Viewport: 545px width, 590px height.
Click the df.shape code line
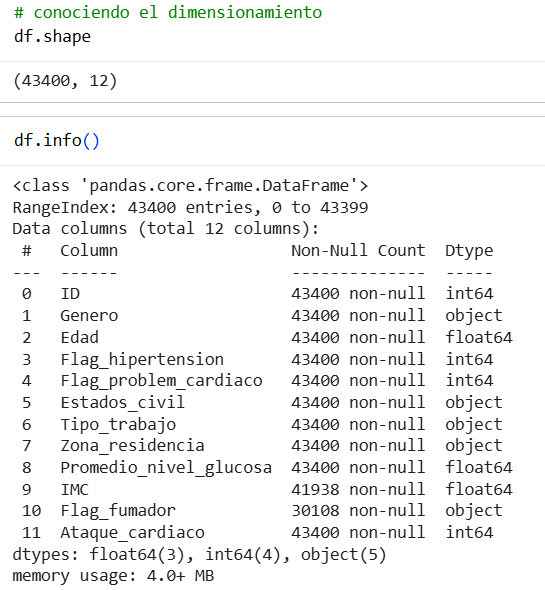click(52, 37)
